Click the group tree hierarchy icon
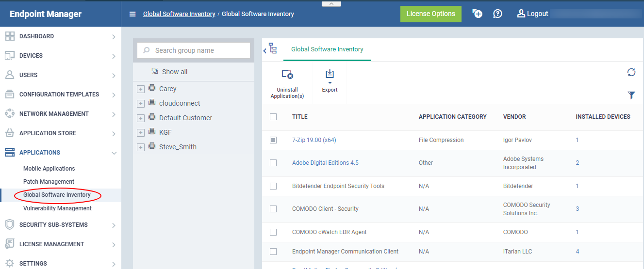 click(273, 48)
